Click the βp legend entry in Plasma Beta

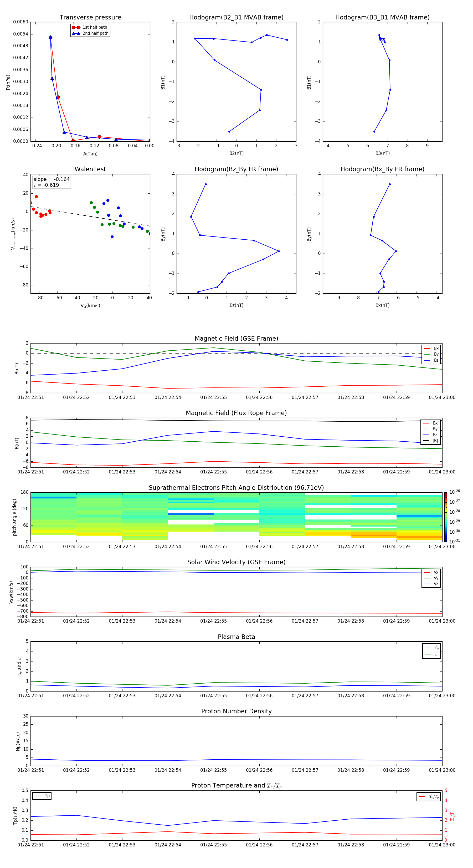tap(431, 647)
